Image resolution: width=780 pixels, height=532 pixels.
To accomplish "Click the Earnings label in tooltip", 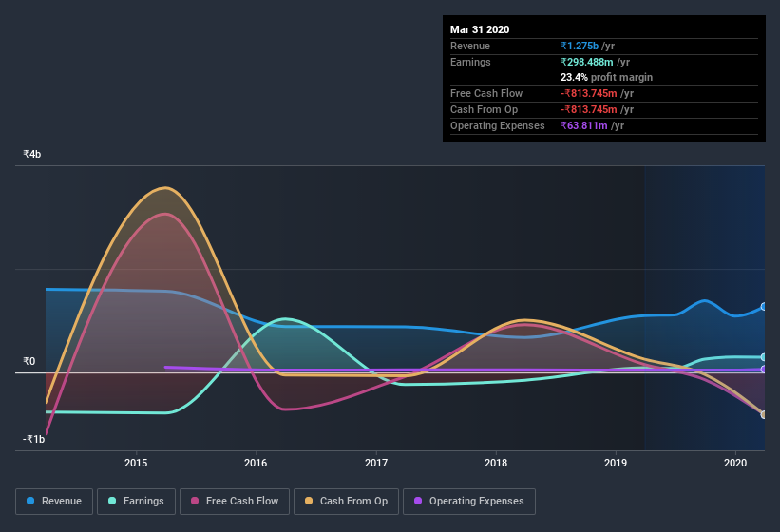I will click(470, 62).
